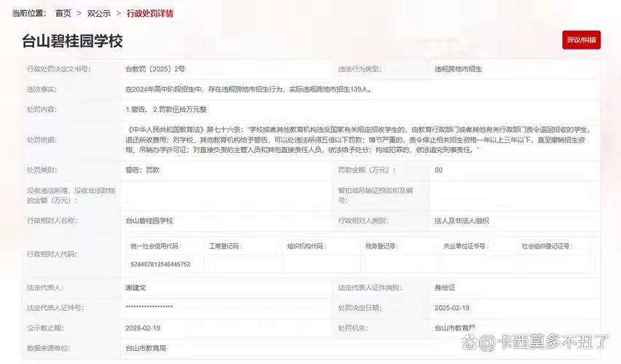Viewport: 621px width, 364px height.
Task: Click the 警告；罚款 penalty category value
Action: [x=142, y=170]
